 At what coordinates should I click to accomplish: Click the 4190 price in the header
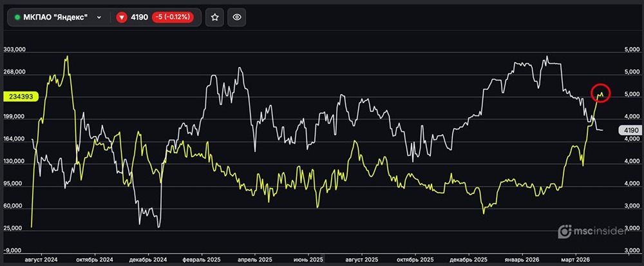(x=140, y=17)
